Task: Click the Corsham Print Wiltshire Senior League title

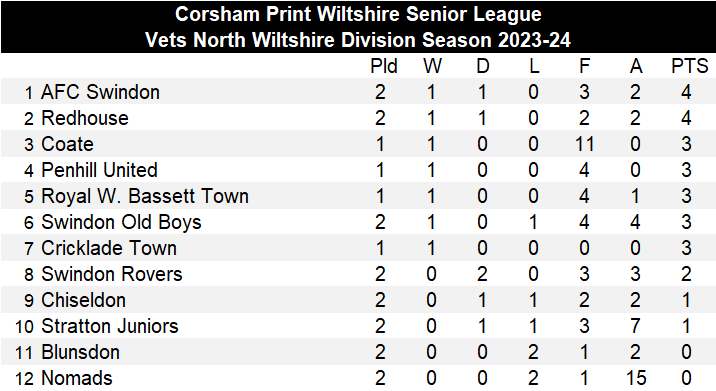Action: pyautogui.click(x=358, y=14)
